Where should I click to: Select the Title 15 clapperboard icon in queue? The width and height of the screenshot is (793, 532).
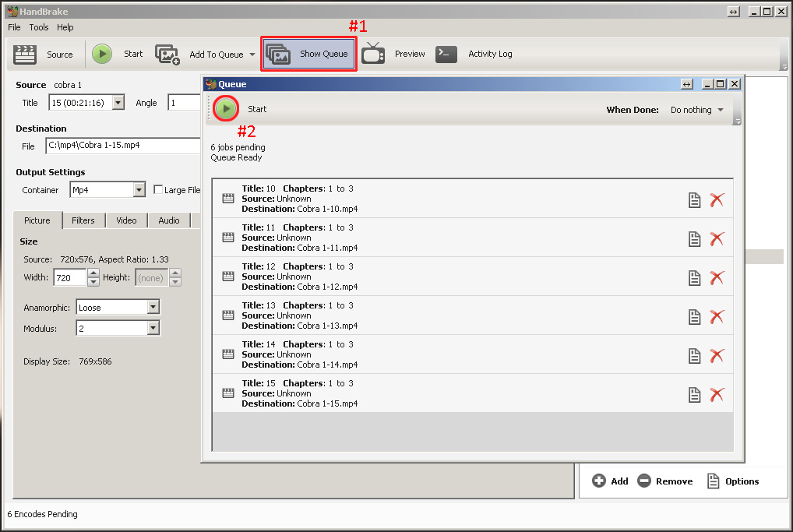click(x=228, y=393)
